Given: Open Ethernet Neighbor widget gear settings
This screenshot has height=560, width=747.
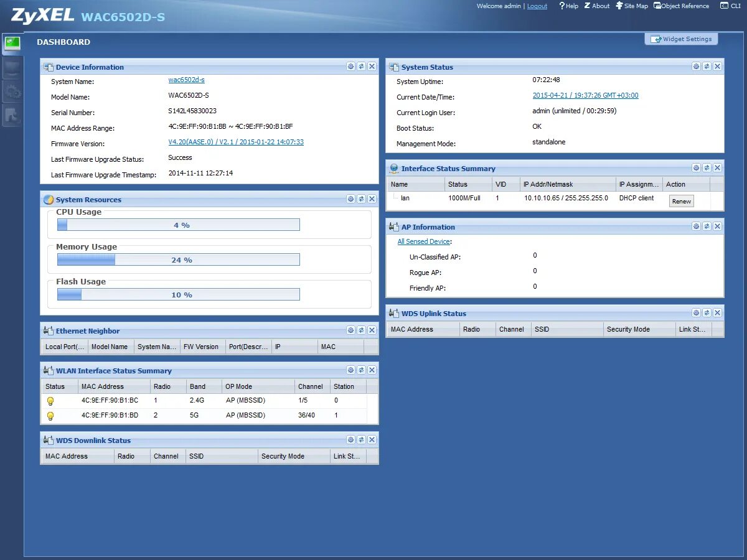Looking at the screenshot, I should pyautogui.click(x=350, y=330).
